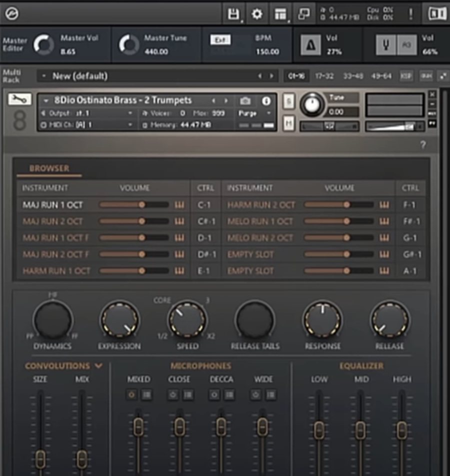Open Kontakt options via the gear icon

(257, 14)
